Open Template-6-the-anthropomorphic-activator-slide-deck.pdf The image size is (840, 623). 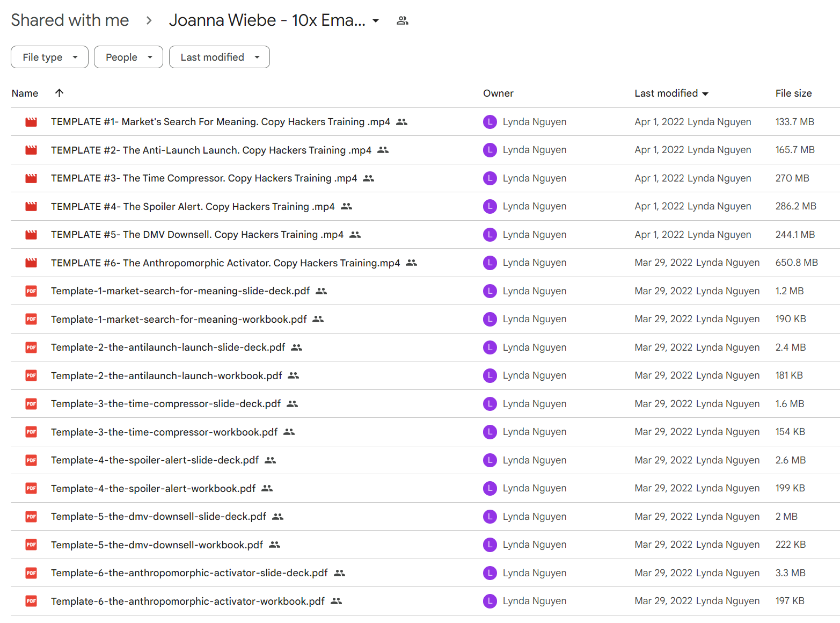[x=189, y=573]
